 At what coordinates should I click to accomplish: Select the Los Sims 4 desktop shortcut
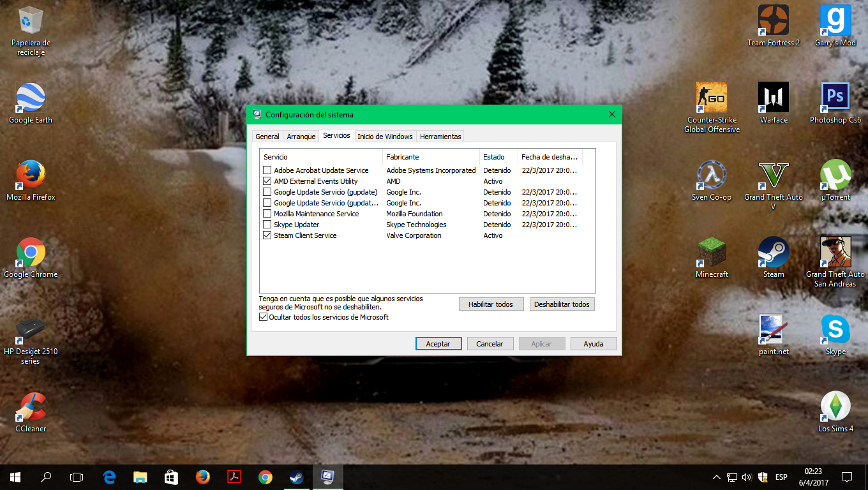click(835, 412)
